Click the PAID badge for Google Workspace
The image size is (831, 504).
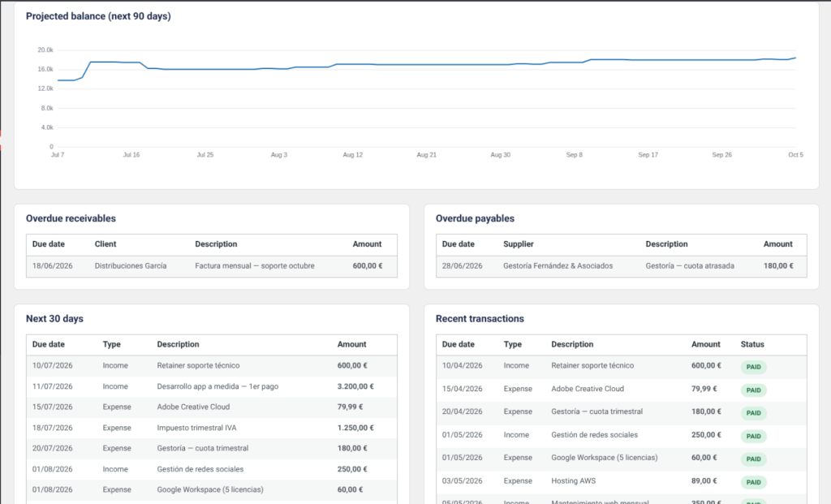click(x=753, y=459)
